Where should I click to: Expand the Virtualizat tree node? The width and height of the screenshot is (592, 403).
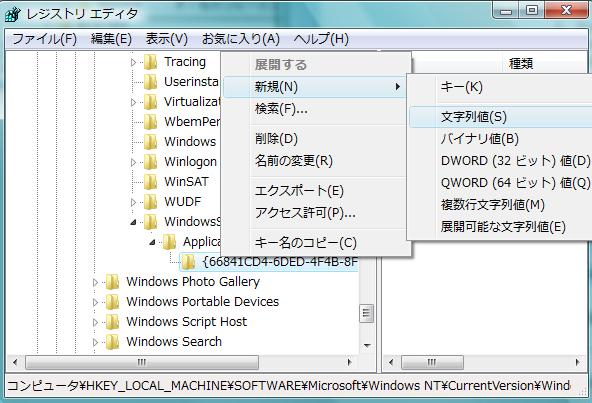pyautogui.click(x=133, y=102)
